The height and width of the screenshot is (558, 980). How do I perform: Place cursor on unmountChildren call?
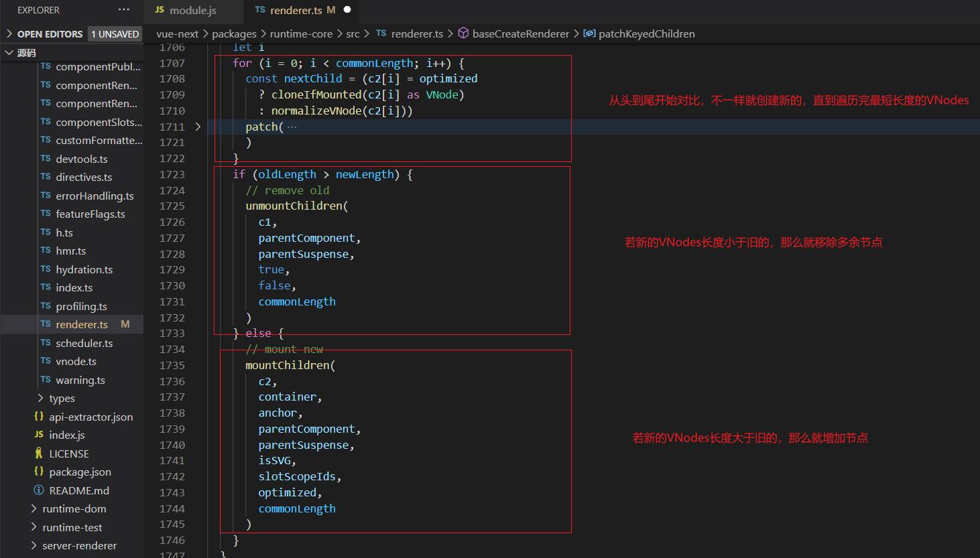(294, 206)
